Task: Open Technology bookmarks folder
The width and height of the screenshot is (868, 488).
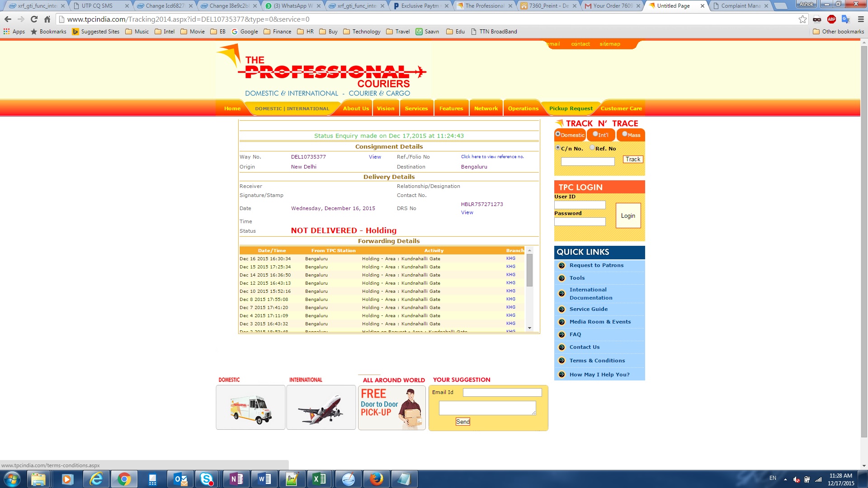Action: click(362, 32)
